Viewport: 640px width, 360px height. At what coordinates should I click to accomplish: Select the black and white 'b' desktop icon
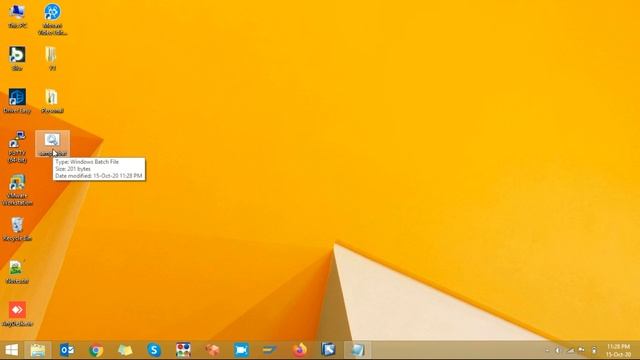coord(17,59)
